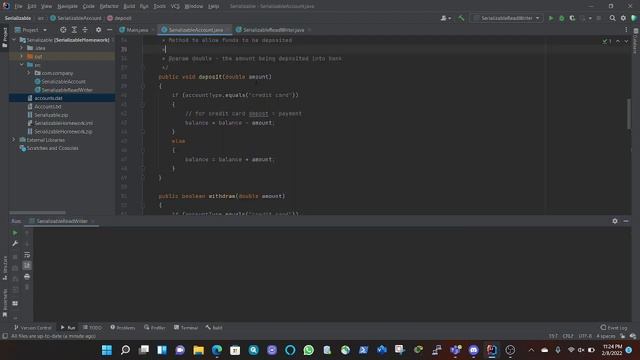The height and width of the screenshot is (360, 640).
Task: Print the Run console output
Action: (27, 277)
